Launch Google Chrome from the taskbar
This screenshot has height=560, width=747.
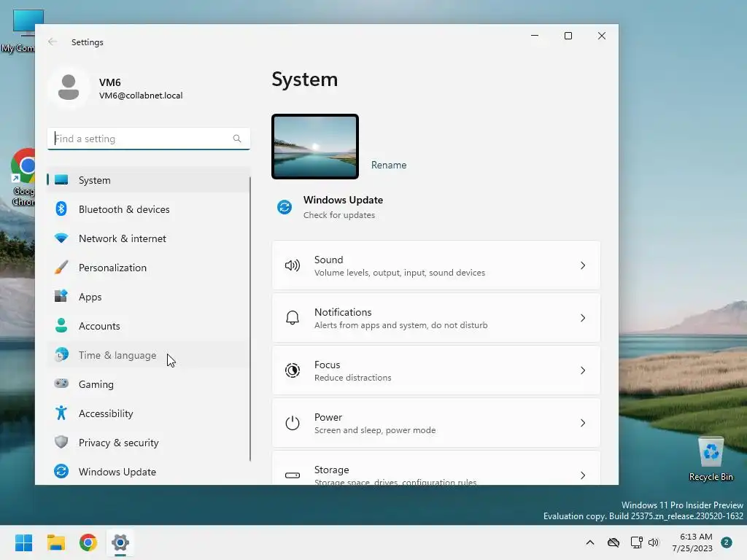click(88, 542)
